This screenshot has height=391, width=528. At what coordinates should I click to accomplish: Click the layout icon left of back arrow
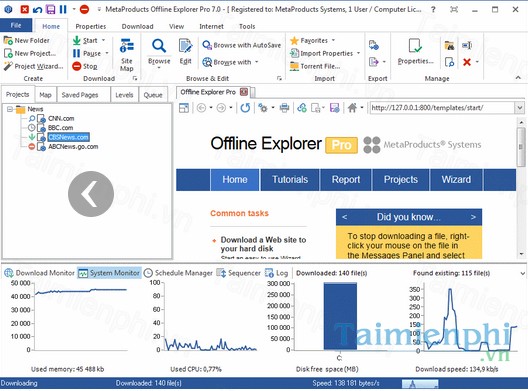tap(184, 108)
